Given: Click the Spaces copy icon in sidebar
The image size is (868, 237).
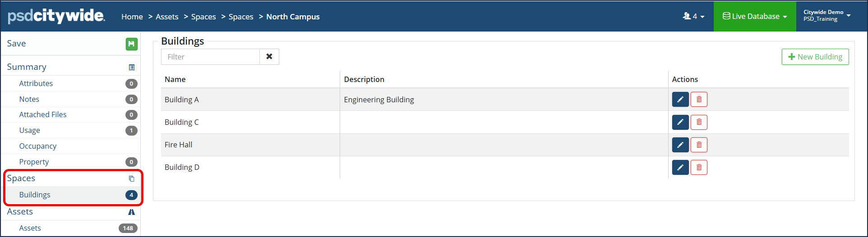Looking at the screenshot, I should coord(132,179).
